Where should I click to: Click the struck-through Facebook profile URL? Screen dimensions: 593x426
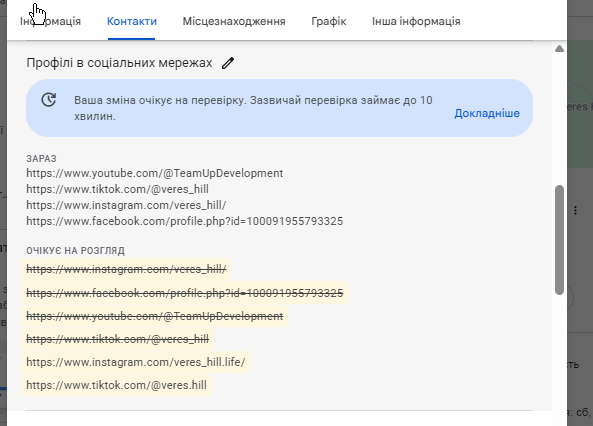(x=185, y=293)
